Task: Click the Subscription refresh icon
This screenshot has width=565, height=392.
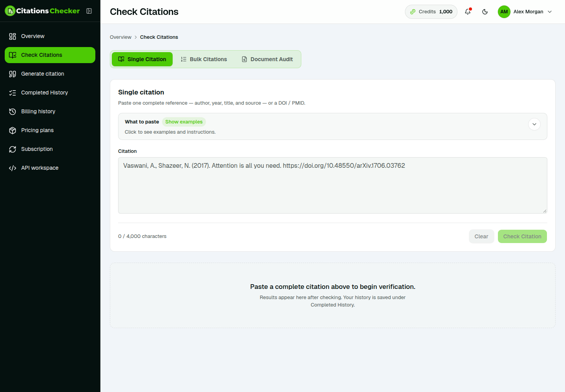Action: [13, 149]
